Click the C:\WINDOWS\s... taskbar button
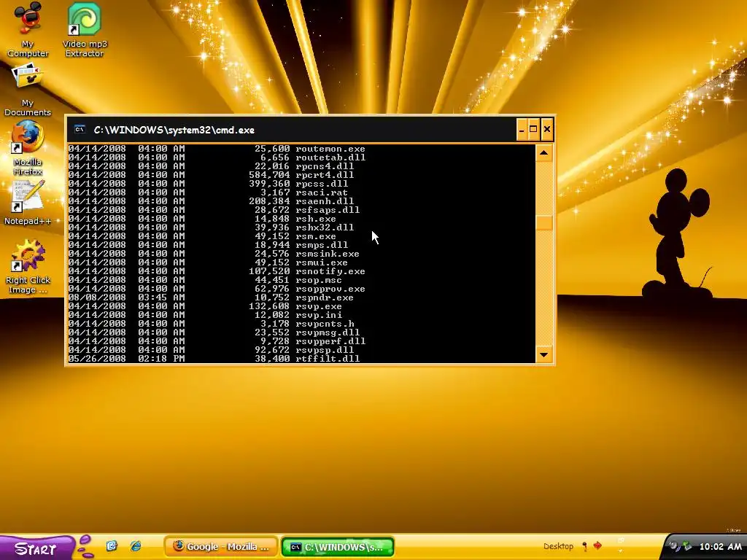Image resolution: width=747 pixels, height=560 pixels. point(338,547)
